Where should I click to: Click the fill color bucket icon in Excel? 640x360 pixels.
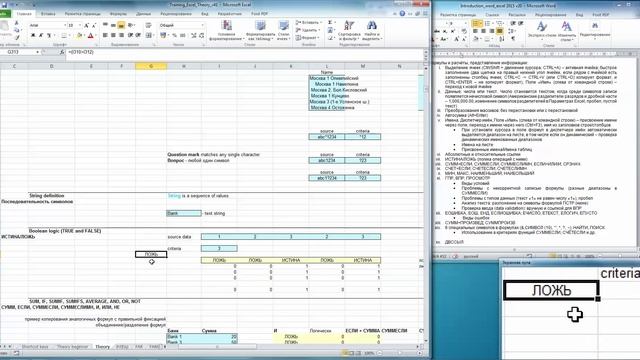[79, 36]
